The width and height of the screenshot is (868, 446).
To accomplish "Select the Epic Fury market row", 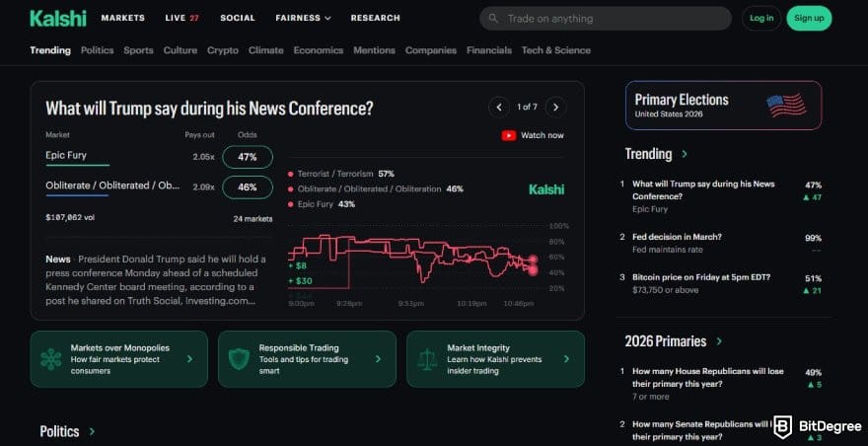I will tap(159, 157).
